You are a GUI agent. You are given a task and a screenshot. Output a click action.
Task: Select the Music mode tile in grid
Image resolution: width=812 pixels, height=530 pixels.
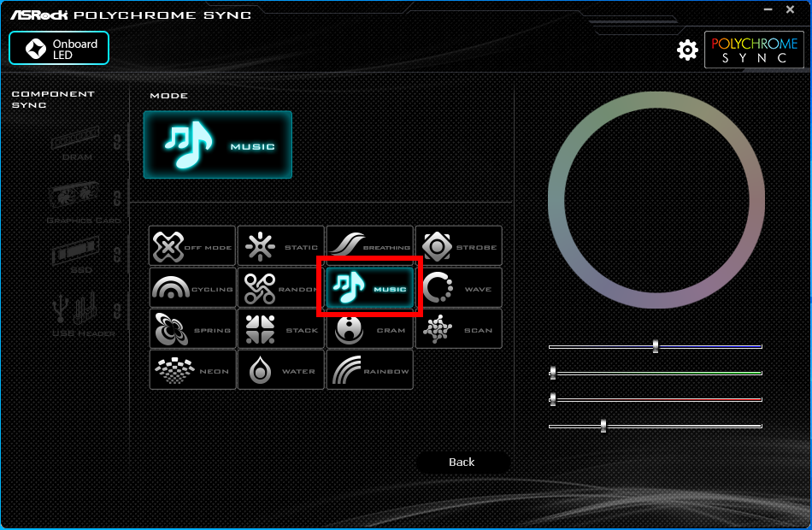[370, 287]
